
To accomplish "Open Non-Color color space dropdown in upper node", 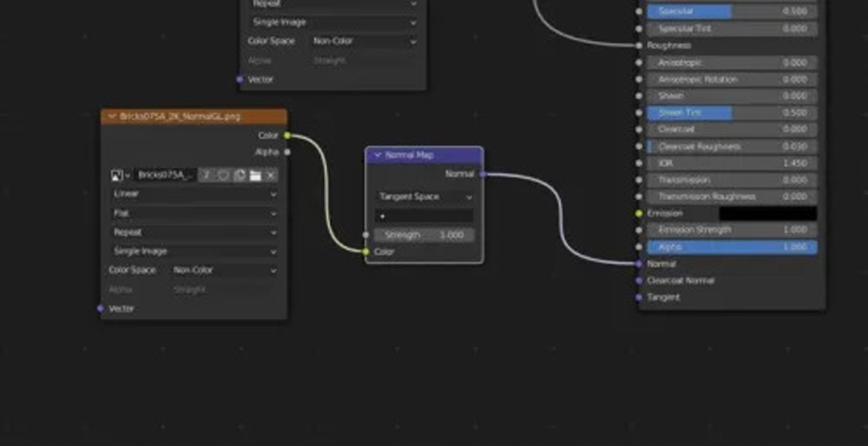I will click(364, 42).
